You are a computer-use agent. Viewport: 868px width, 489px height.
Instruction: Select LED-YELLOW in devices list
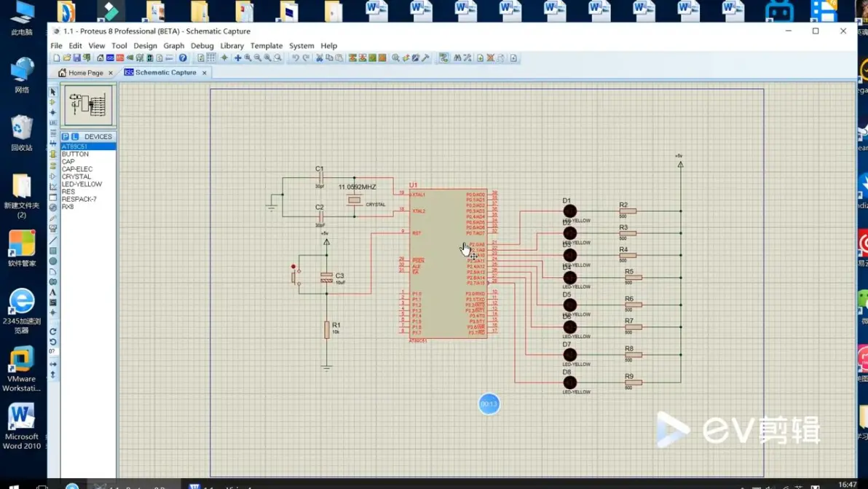(82, 184)
